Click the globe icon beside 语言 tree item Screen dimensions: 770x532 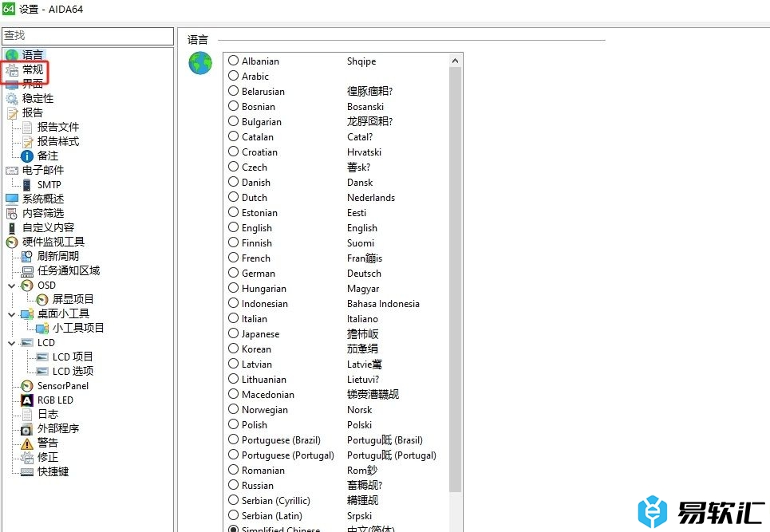point(12,55)
